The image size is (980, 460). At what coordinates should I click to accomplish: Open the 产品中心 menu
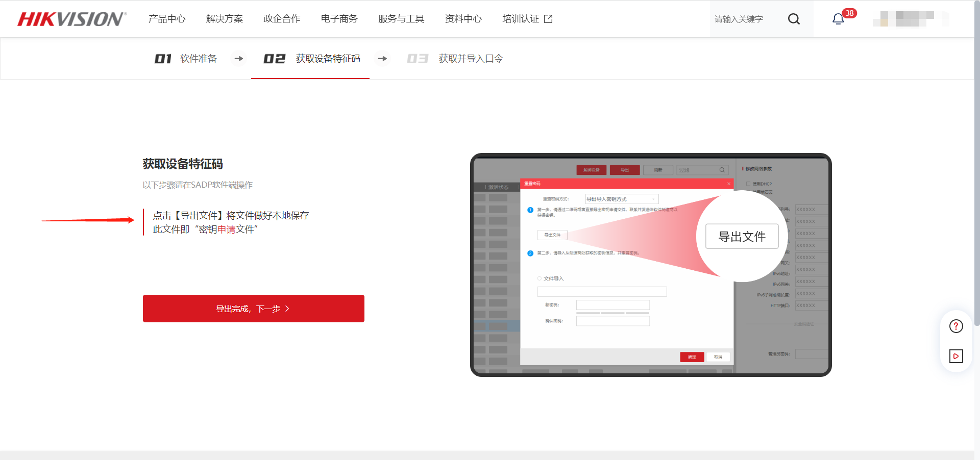click(x=167, y=19)
